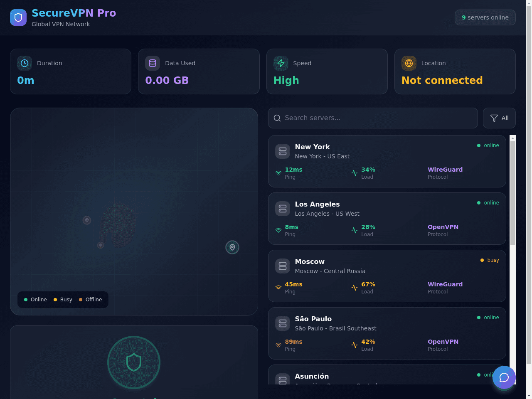Click the 45ms ping value
532x399 pixels.
(x=293, y=284)
